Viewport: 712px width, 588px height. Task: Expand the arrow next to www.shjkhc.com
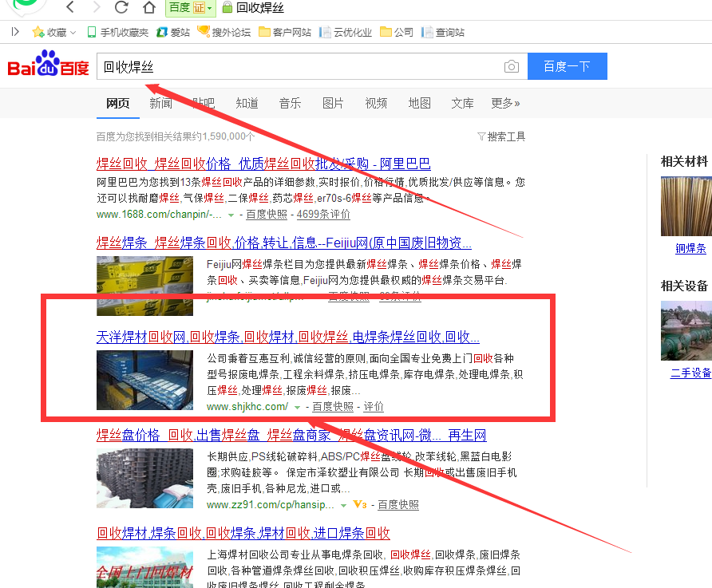pos(298,407)
